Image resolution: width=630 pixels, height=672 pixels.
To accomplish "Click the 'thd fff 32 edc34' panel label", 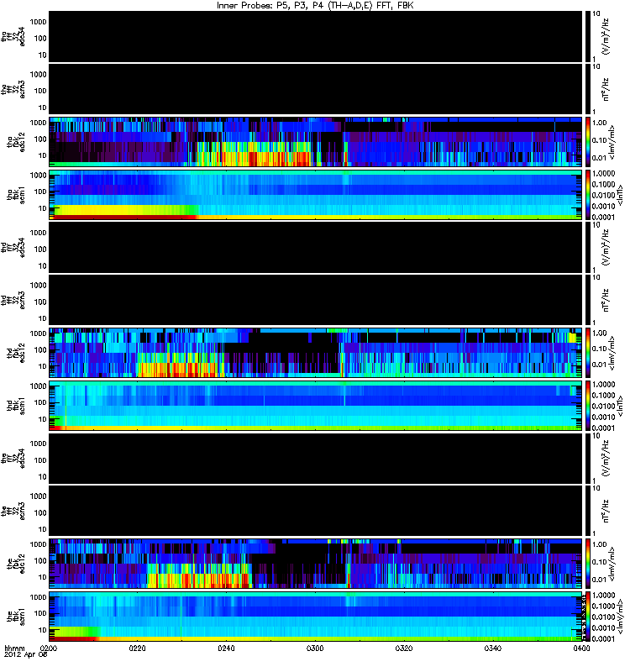I will (x=13, y=248).
